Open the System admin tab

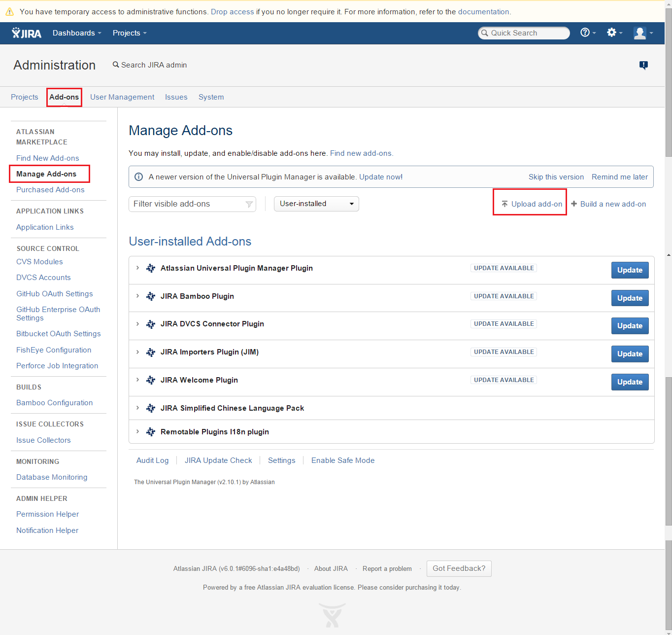[x=211, y=97]
